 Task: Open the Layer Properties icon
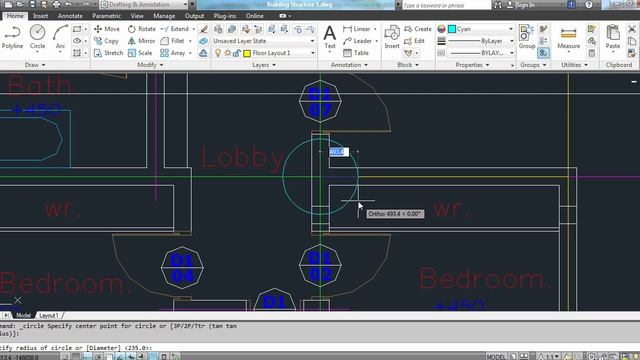click(218, 29)
